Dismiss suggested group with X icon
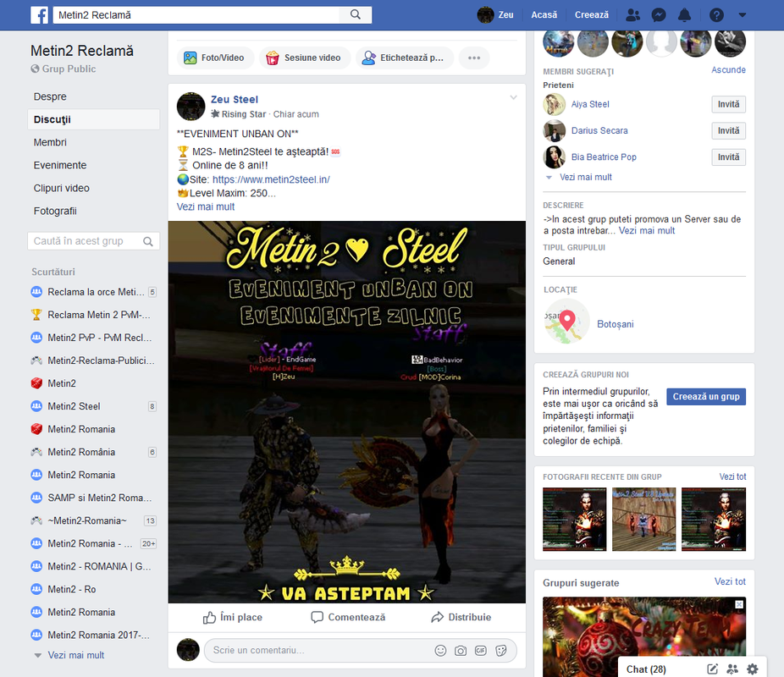 coord(739,604)
